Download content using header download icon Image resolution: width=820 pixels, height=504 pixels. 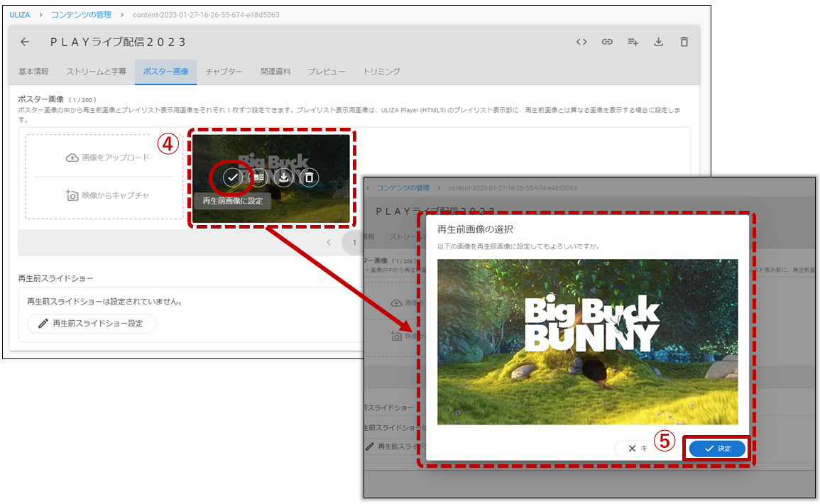tap(658, 42)
